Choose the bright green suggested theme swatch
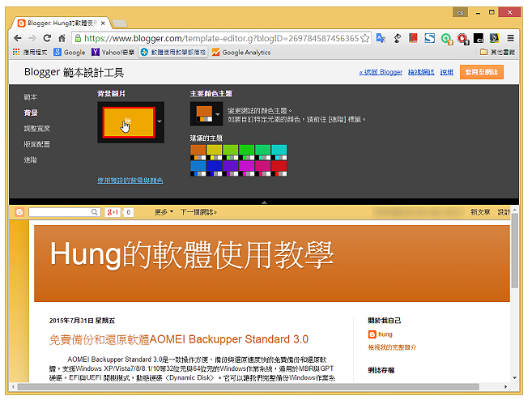The width and height of the screenshot is (532, 400). 247,152
